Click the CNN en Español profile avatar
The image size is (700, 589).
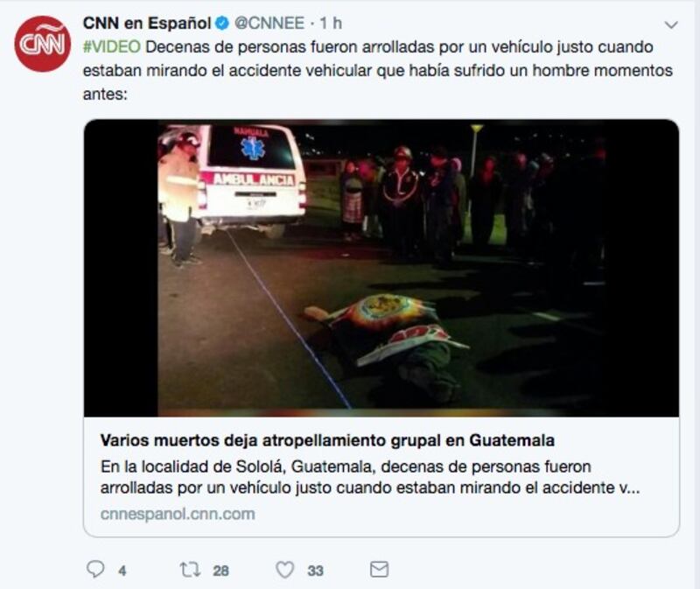pyautogui.click(x=42, y=44)
